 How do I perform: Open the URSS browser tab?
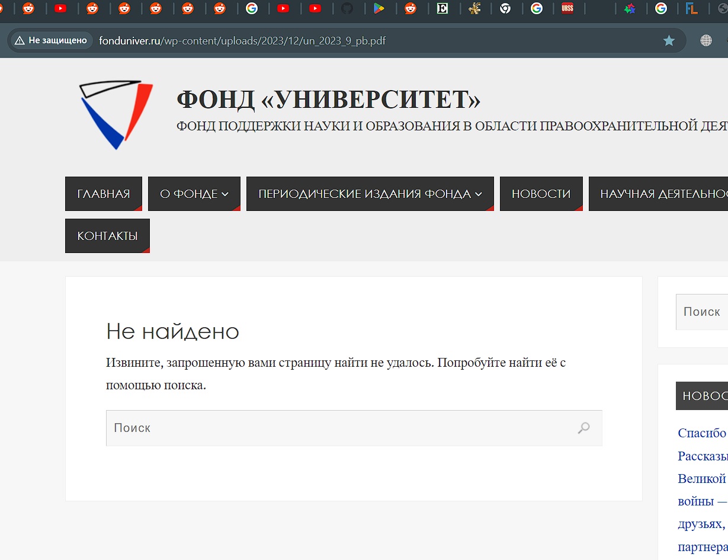[x=567, y=8]
